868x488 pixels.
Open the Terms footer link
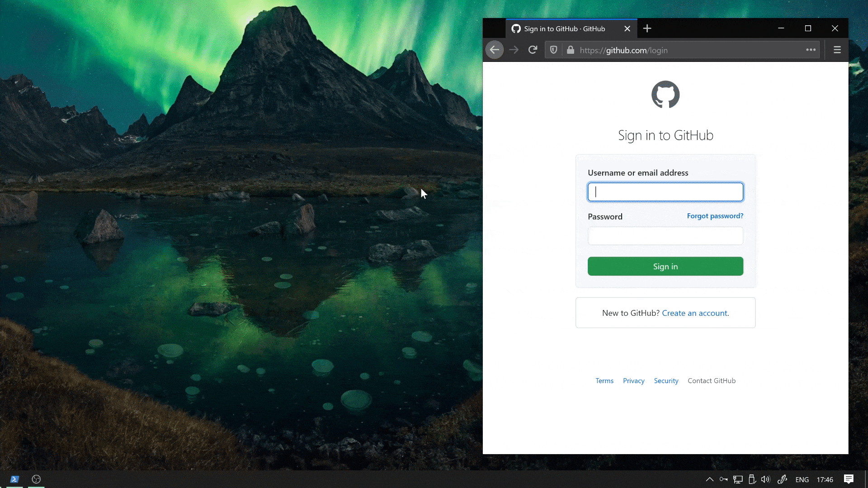coord(604,381)
